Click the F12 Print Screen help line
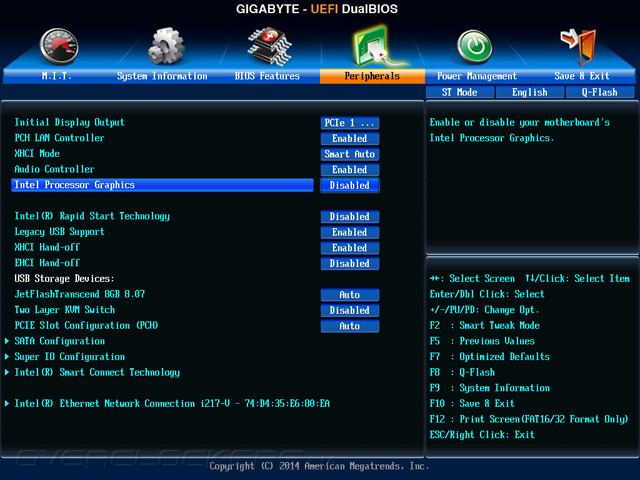The height and width of the screenshot is (480, 640). coord(529,419)
